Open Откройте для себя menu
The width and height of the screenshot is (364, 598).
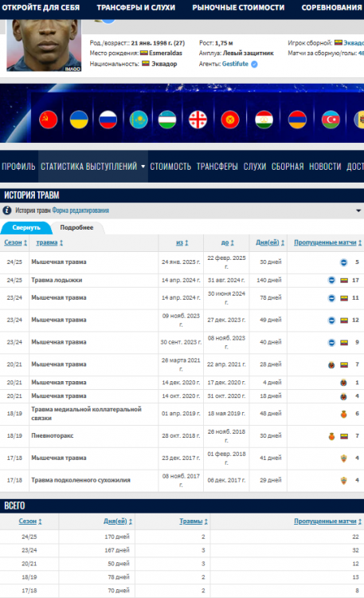click(x=41, y=8)
